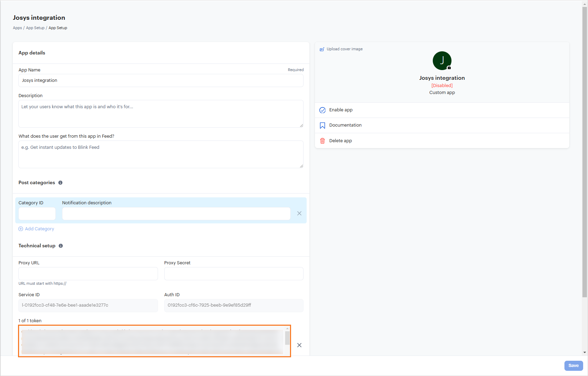
Task: Click the Delete app trash icon
Action: (322, 141)
